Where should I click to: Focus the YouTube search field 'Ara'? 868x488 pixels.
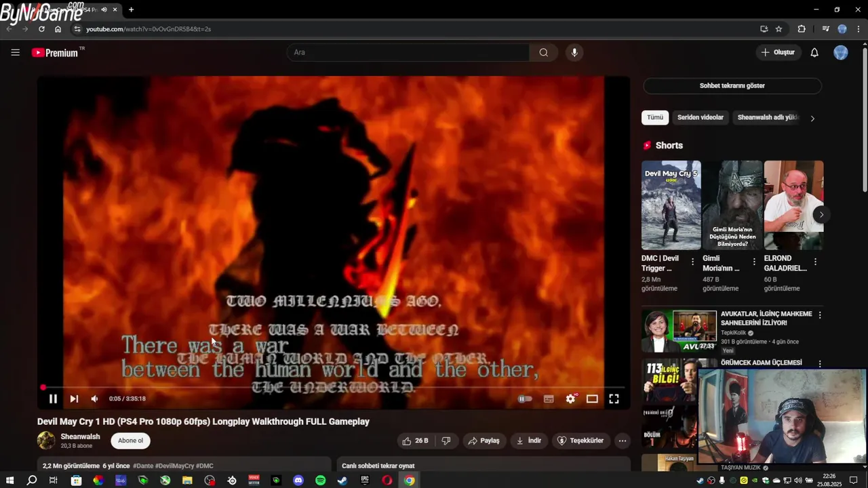coord(408,52)
